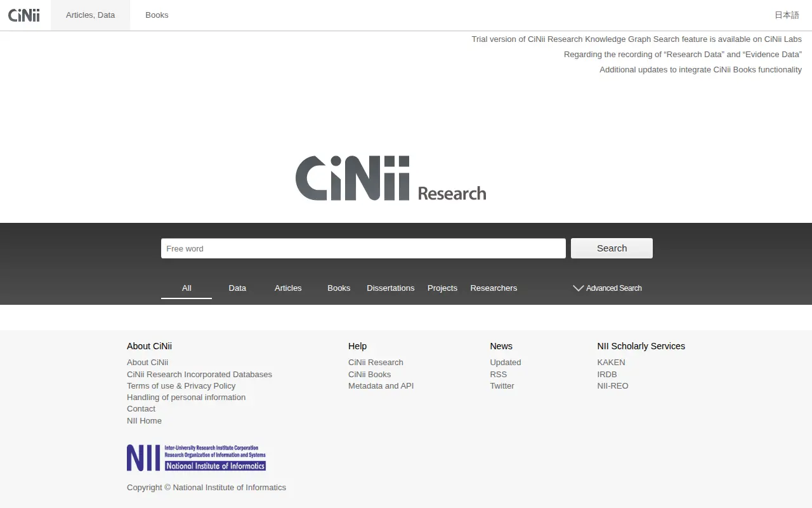This screenshot has height=508, width=812.
Task: Click the 'NII Scholarly Services' heading
Action: [x=641, y=346]
